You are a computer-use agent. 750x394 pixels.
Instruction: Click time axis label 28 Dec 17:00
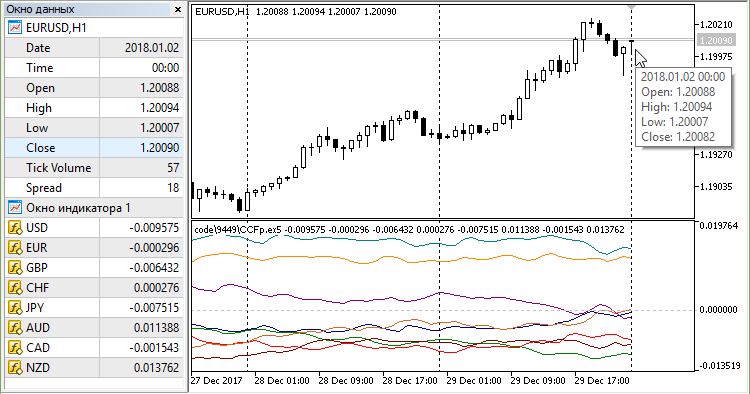coord(410,381)
